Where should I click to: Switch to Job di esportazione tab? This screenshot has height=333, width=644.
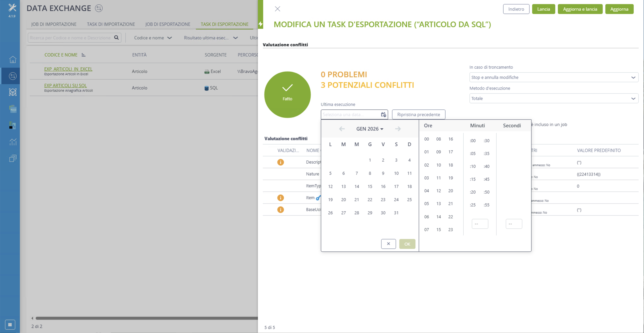click(x=168, y=24)
